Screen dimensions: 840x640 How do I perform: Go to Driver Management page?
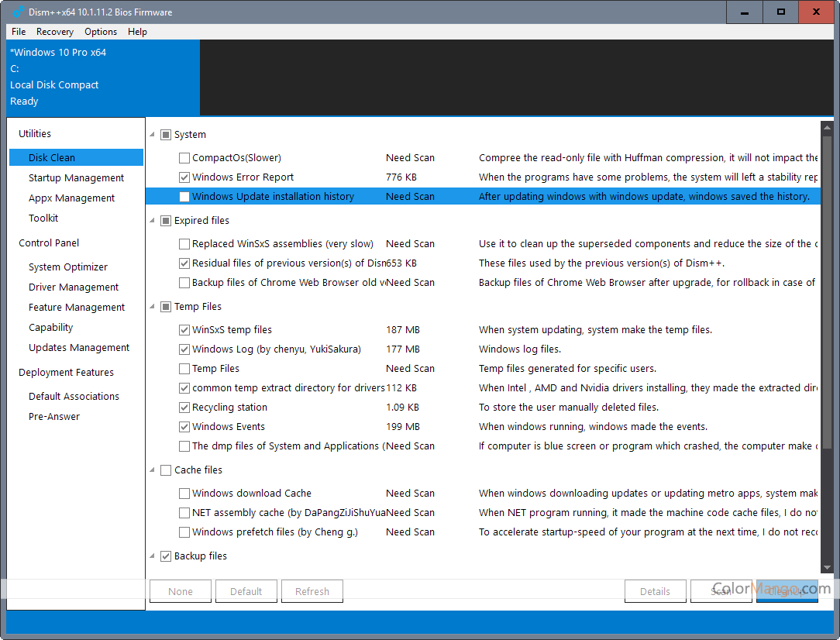74,287
